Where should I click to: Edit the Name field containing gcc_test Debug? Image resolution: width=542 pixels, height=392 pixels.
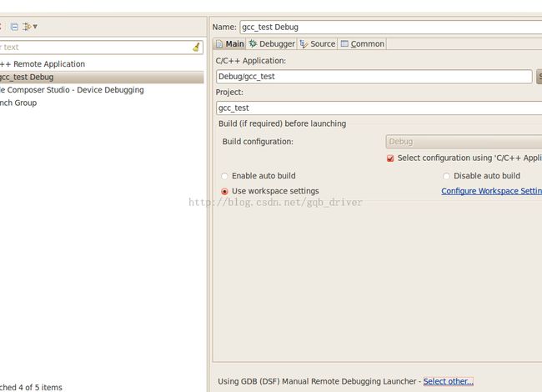pyautogui.click(x=390, y=27)
